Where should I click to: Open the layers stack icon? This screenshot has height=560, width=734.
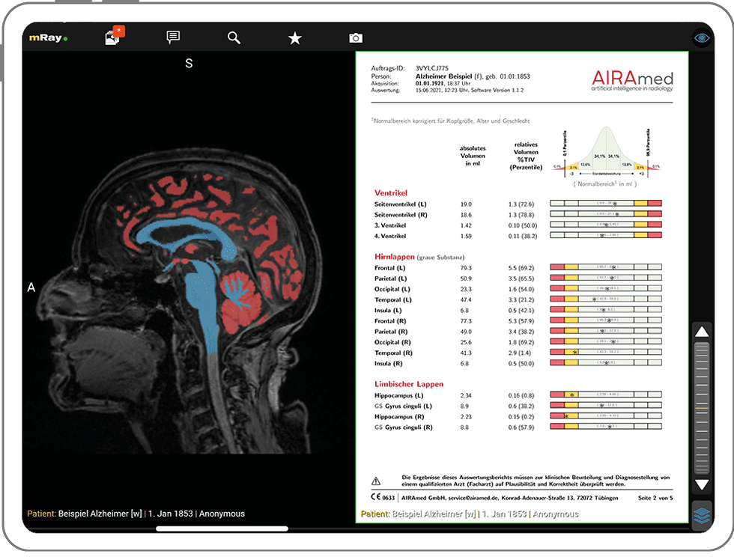point(702,516)
